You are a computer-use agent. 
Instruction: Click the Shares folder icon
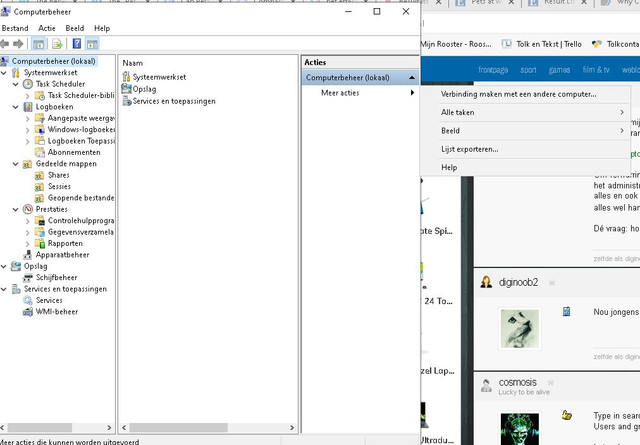[x=39, y=175]
